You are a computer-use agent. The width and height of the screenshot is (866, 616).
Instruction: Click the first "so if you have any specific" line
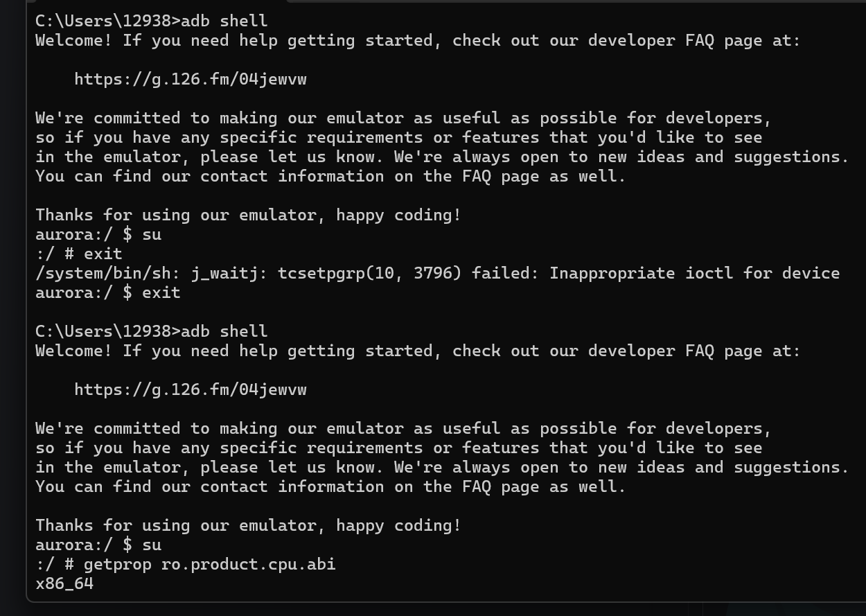pyautogui.click(x=398, y=138)
